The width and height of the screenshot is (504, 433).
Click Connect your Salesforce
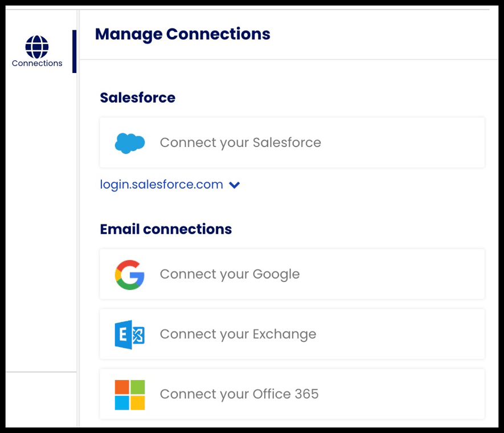coord(240,142)
